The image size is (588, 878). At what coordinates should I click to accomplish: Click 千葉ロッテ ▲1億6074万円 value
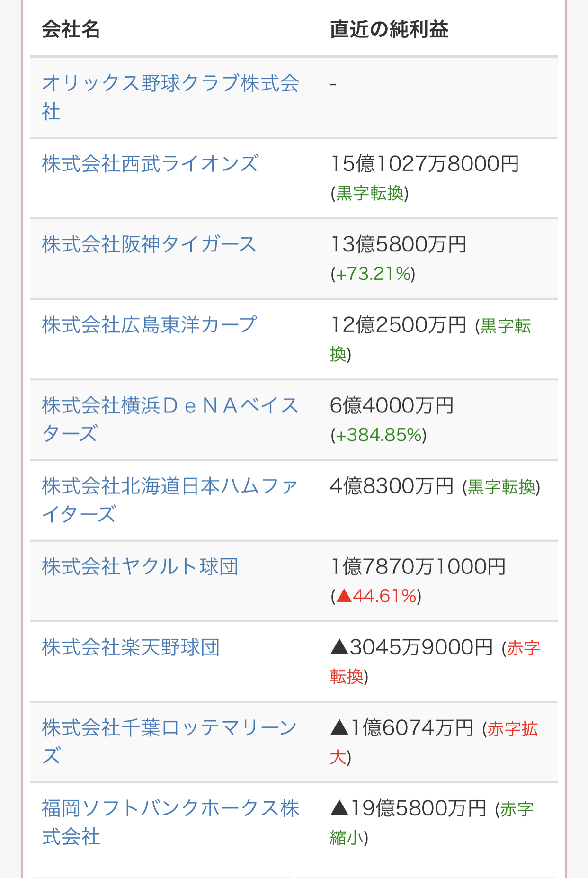402,728
